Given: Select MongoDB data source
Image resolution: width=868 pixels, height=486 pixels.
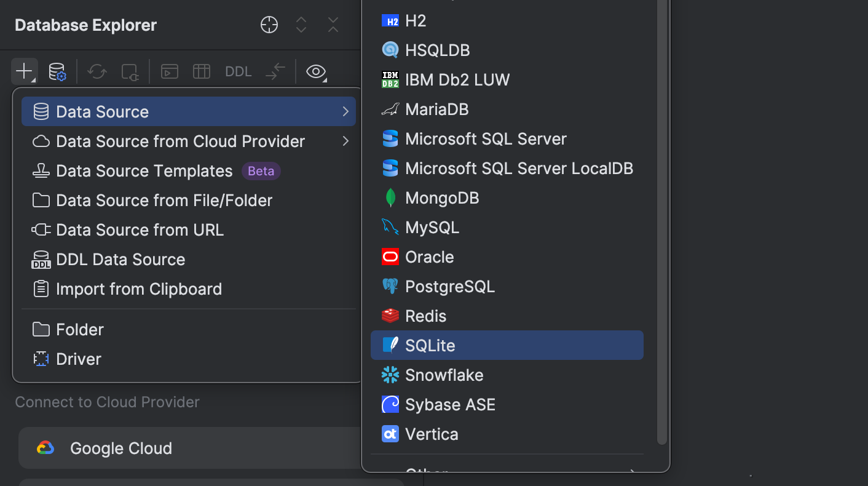Looking at the screenshot, I should tap(507, 197).
